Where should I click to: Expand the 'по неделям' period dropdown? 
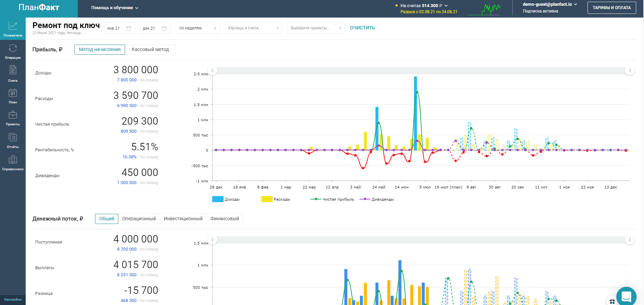[198, 28]
